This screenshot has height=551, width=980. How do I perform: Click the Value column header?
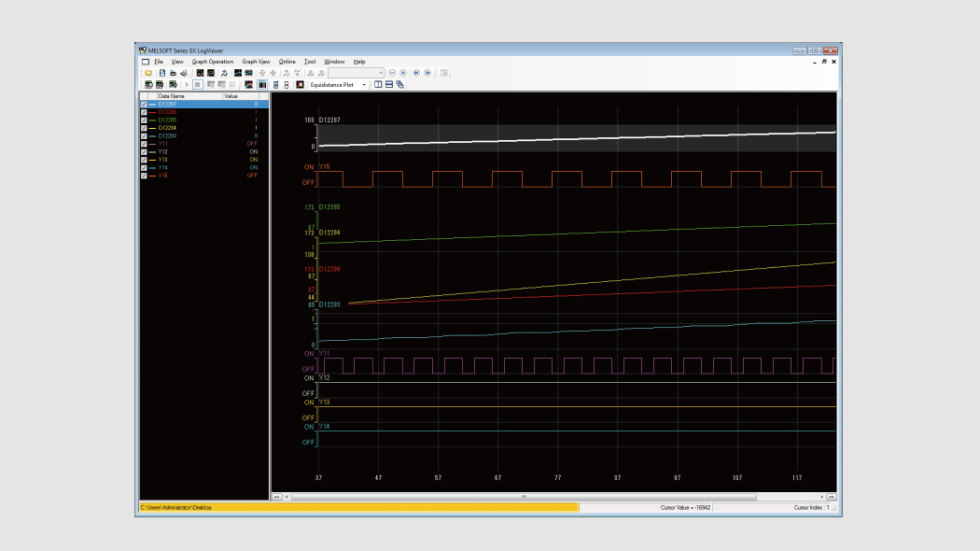coord(231,96)
